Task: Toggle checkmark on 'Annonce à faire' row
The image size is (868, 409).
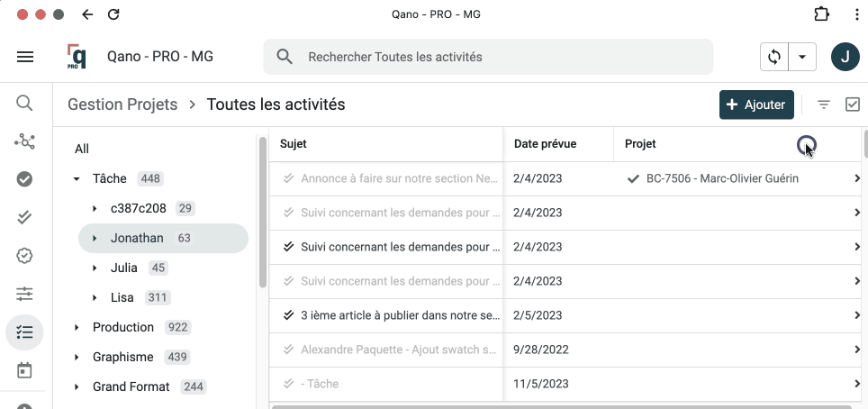Action: click(x=288, y=178)
